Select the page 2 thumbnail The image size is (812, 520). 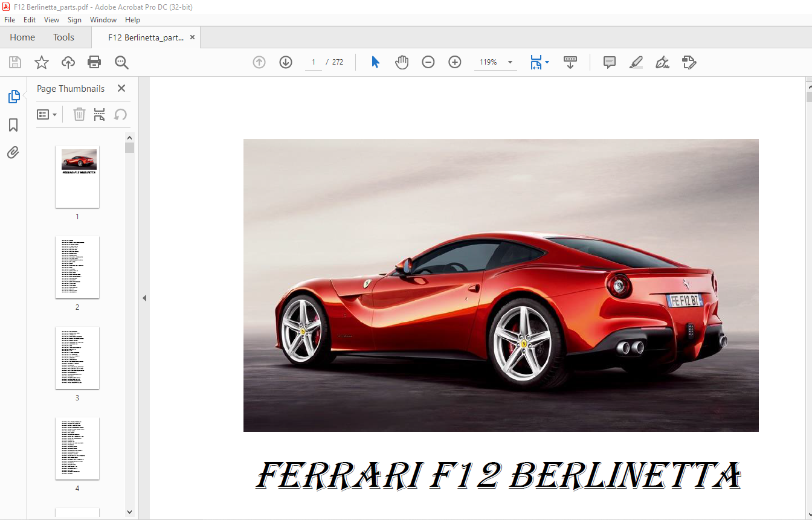coord(77,268)
